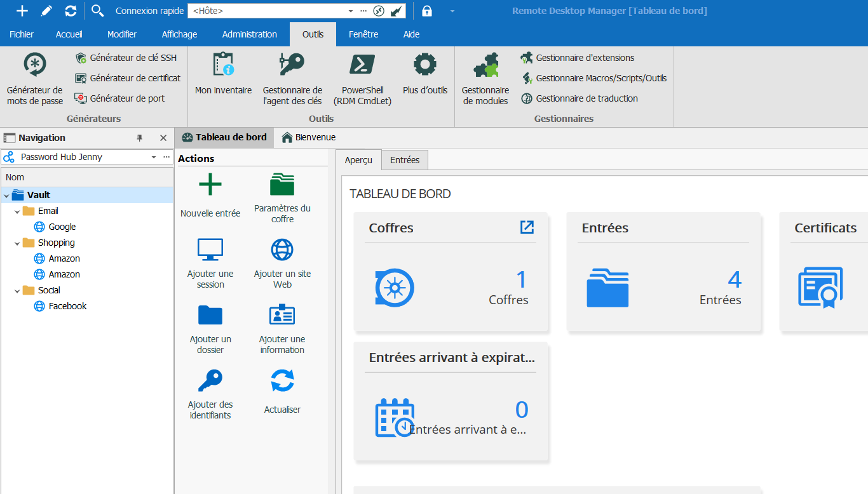Viewport: 868px width, 494px height.
Task: Open the Administration ribbon tab
Action: 249,34
